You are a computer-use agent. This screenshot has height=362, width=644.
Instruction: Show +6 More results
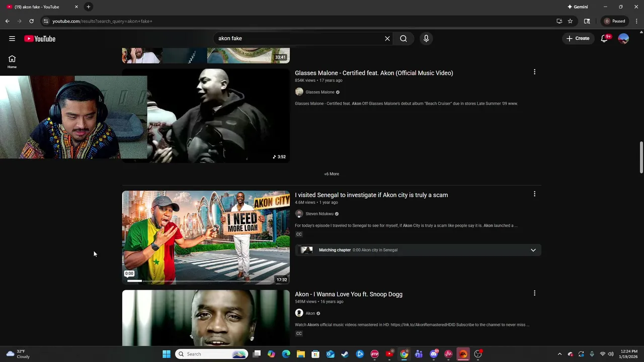(x=332, y=174)
